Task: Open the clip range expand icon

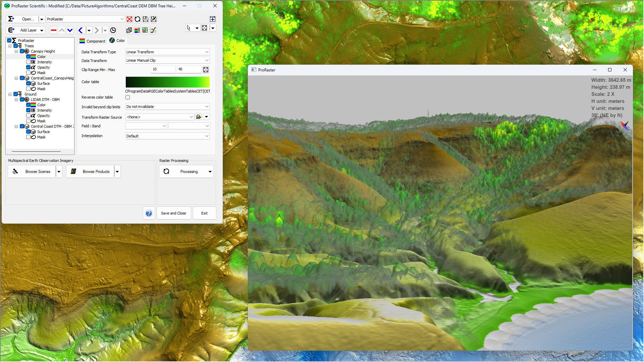Action: [206, 69]
